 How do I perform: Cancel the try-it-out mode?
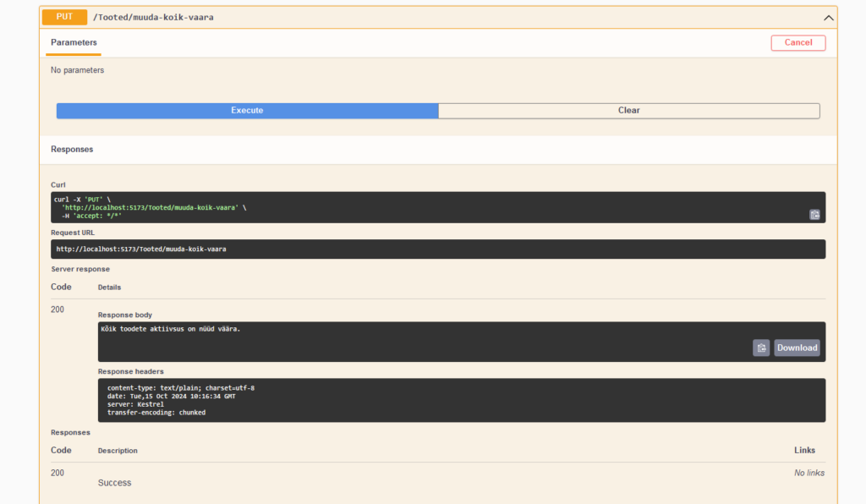tap(798, 42)
